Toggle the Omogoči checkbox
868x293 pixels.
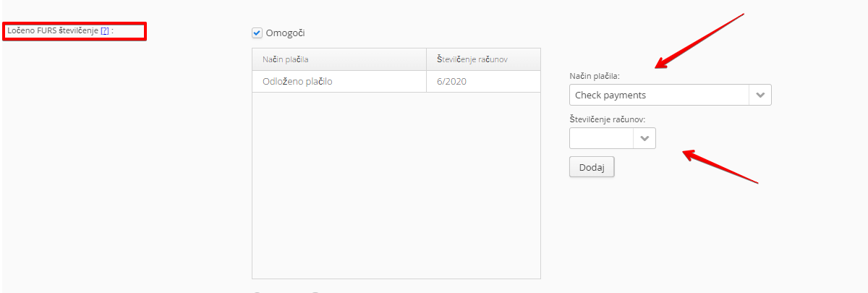(x=257, y=33)
